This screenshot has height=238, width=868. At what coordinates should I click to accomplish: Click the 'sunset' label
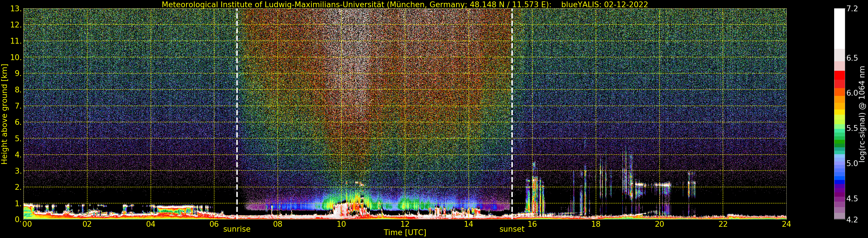(x=512, y=229)
